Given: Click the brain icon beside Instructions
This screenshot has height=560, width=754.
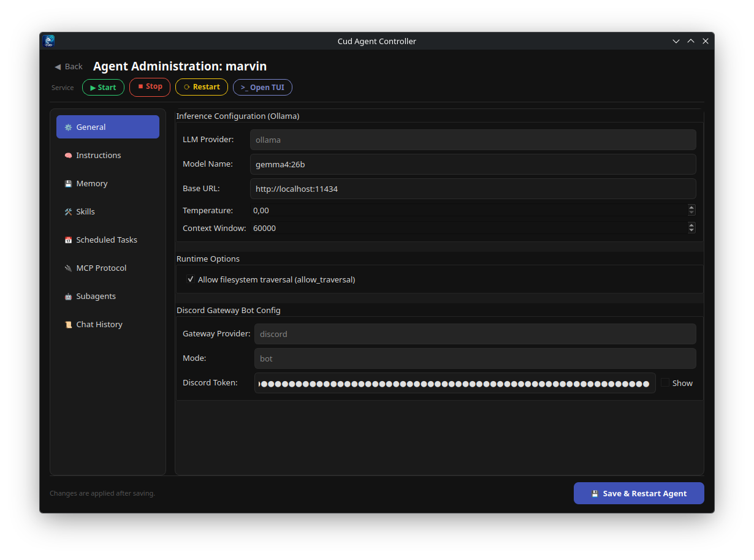Looking at the screenshot, I should coord(68,156).
